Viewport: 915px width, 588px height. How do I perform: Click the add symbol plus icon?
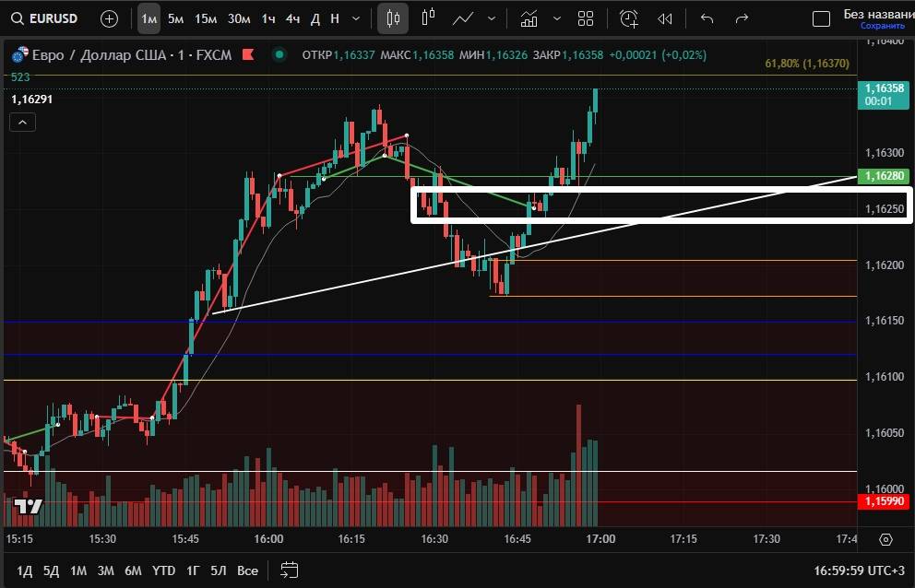pyautogui.click(x=109, y=18)
